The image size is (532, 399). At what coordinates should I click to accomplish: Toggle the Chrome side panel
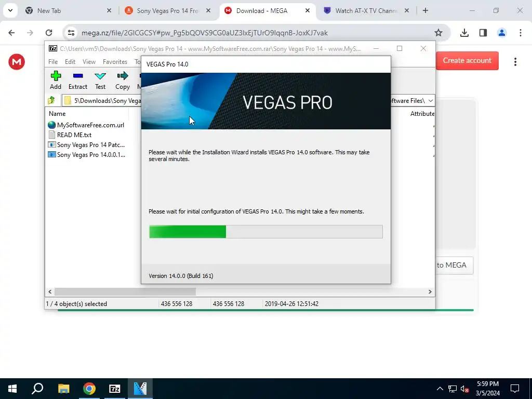coord(483,33)
